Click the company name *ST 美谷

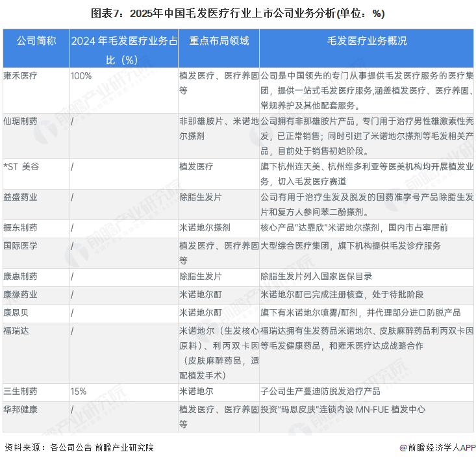pos(21,167)
